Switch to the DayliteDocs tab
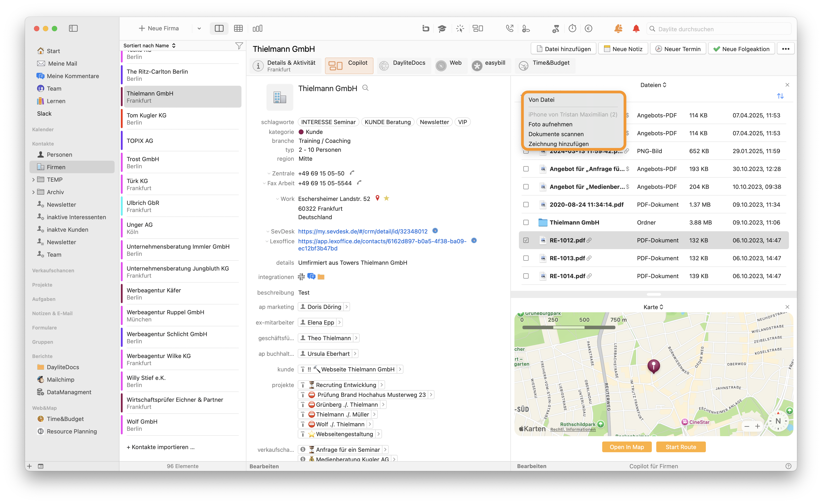The width and height of the screenshot is (822, 504). click(403, 66)
